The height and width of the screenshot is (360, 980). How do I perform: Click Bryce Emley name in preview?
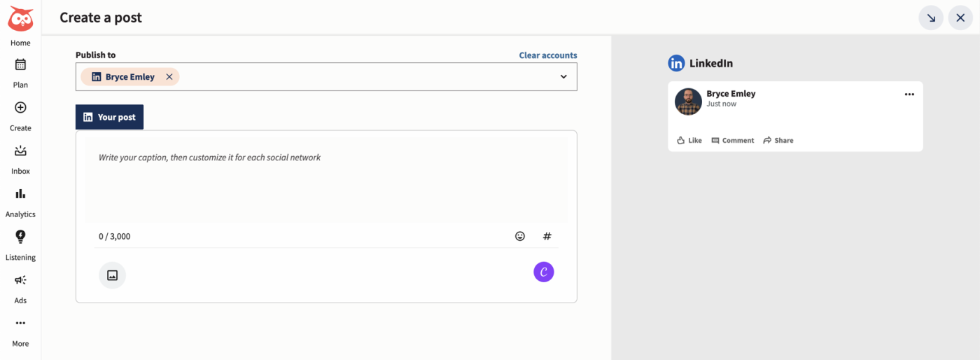click(731, 93)
